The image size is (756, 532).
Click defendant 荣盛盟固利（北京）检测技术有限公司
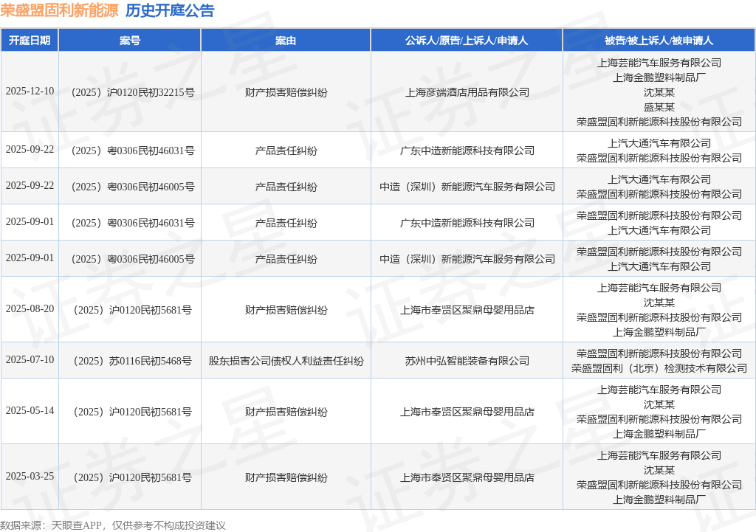click(x=659, y=368)
